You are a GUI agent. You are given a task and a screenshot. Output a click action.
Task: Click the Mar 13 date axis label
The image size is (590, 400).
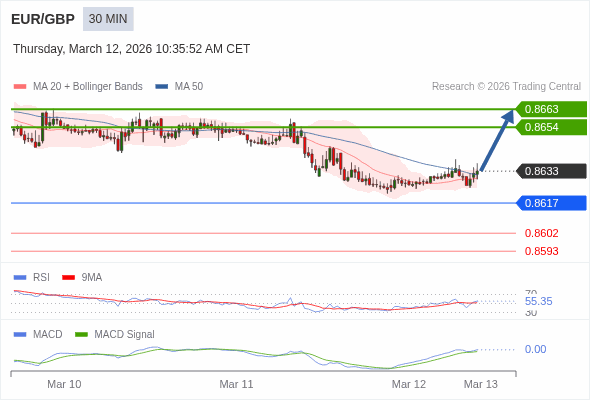coord(481,384)
